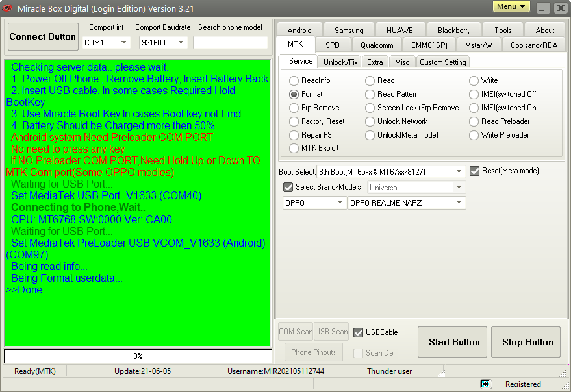571x392 pixels.
Task: Open the About tab
Action: point(545,31)
